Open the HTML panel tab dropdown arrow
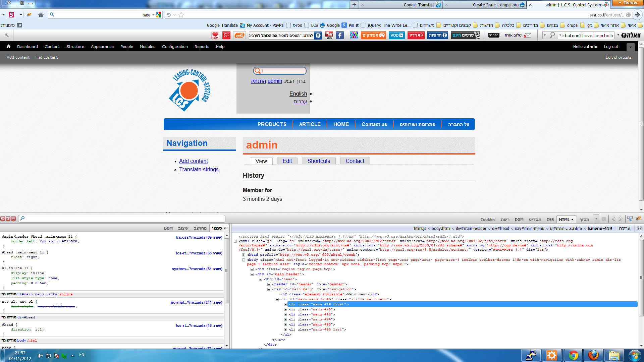Image resolution: width=644 pixels, height=362 pixels. (572, 220)
